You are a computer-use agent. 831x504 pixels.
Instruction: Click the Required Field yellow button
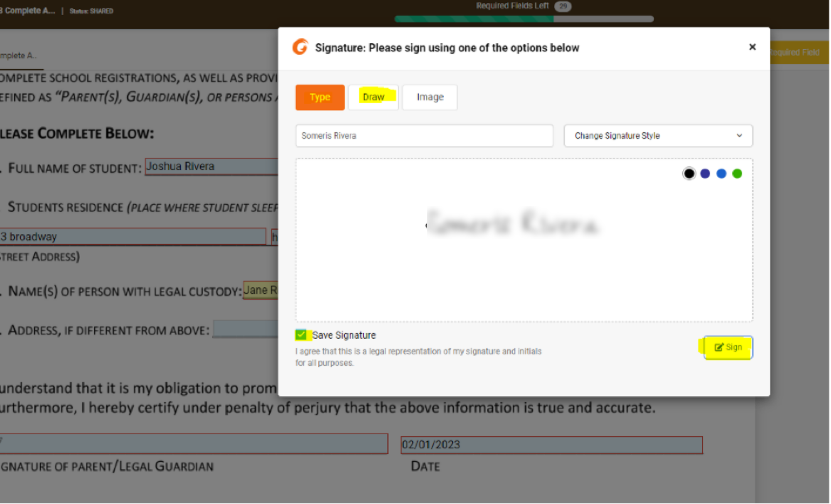(799, 53)
